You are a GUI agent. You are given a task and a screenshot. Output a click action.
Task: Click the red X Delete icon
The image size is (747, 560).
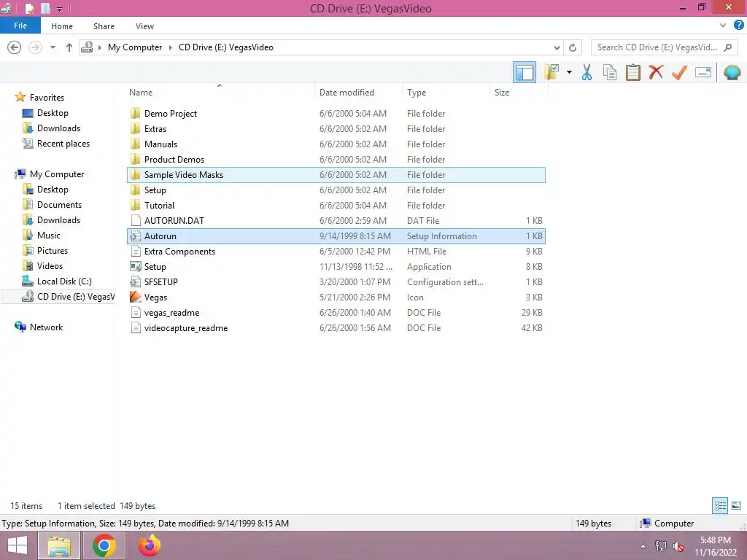[656, 72]
